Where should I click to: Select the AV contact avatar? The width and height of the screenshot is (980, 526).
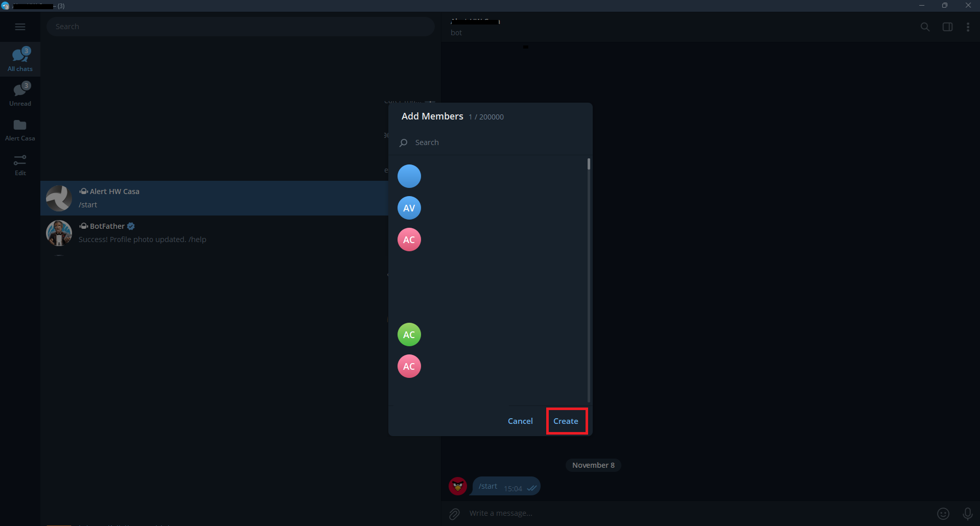(x=409, y=208)
